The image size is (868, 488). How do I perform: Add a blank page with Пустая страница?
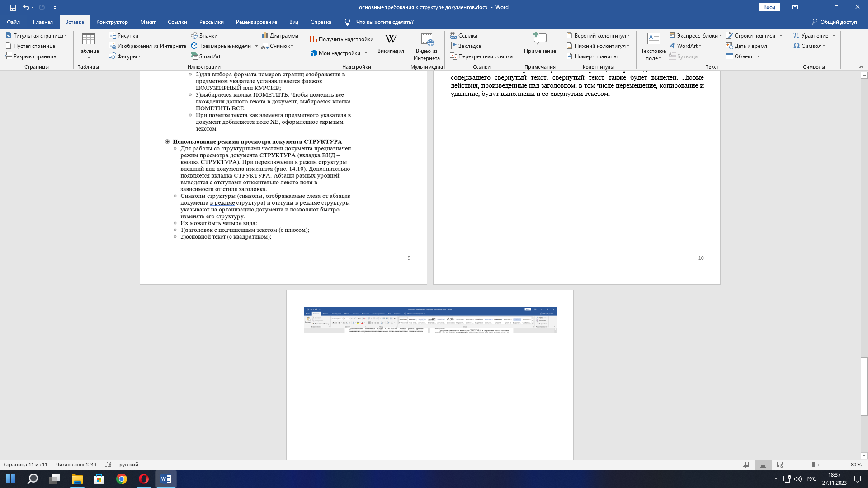30,46
